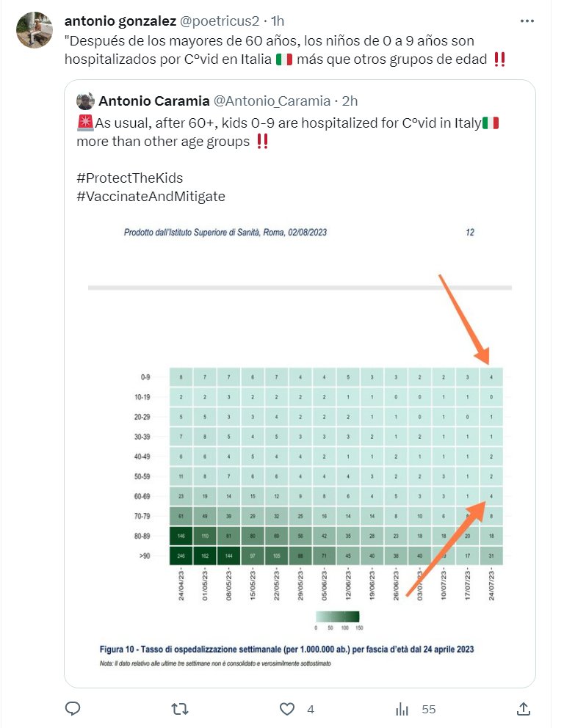This screenshot has width=564, height=728.
Task: Retweet this post using the repost icon
Action: [179, 709]
